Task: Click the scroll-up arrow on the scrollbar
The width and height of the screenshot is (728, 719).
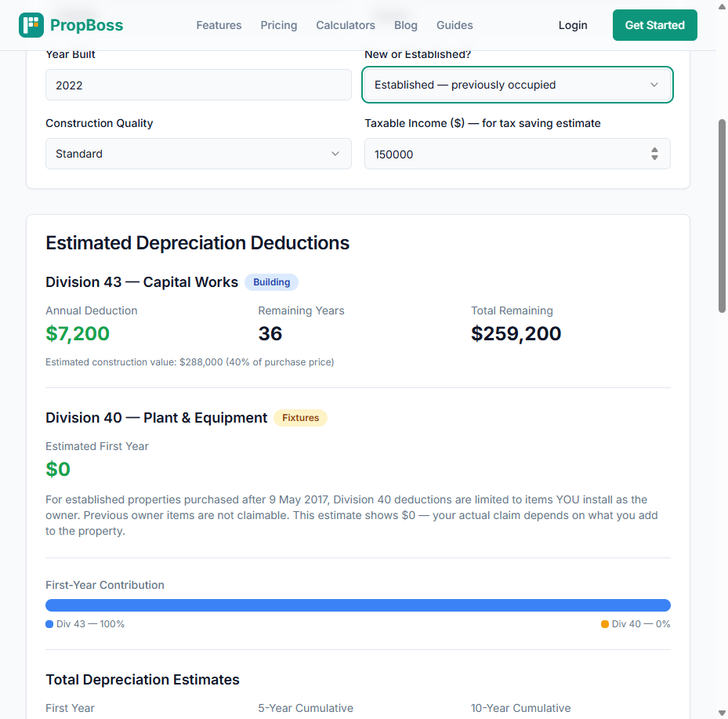Action: click(x=722, y=6)
